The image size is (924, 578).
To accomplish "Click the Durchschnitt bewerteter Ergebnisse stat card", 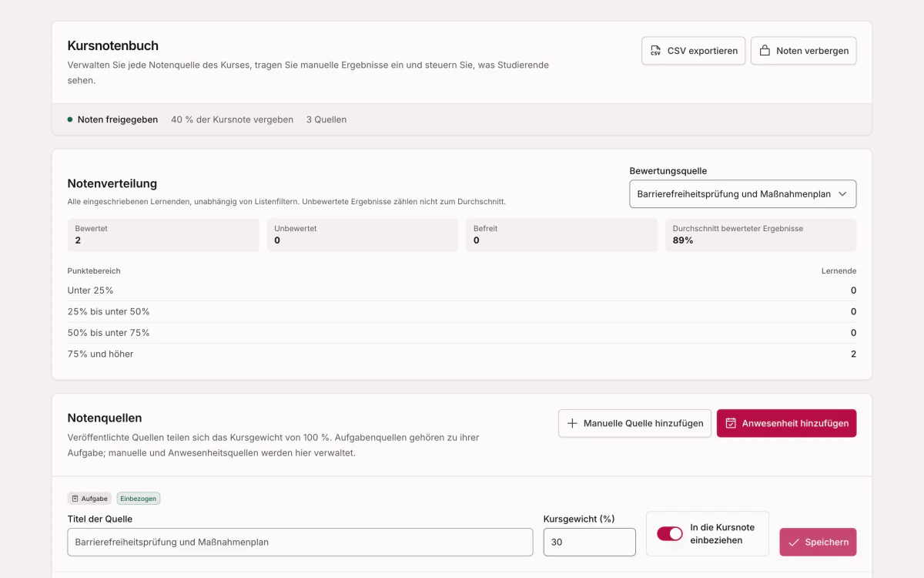I will click(761, 235).
